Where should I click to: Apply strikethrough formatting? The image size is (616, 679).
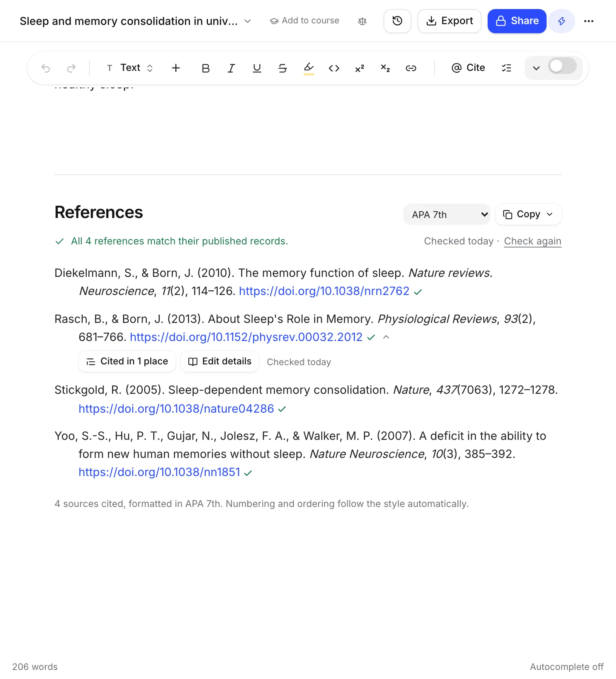coord(283,68)
